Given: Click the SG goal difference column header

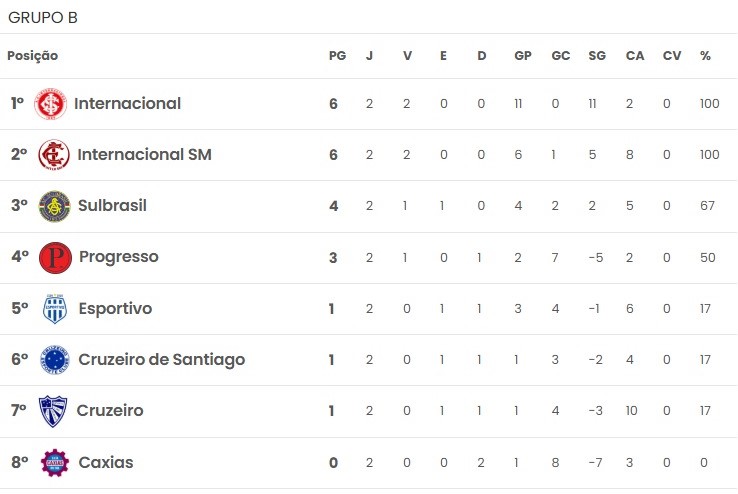Looking at the screenshot, I should pos(597,56).
